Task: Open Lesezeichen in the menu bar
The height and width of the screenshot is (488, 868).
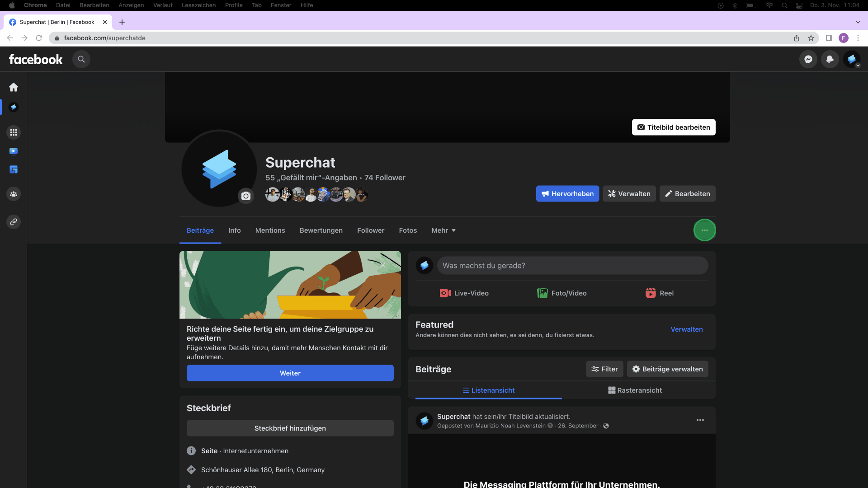Action: [x=198, y=5]
